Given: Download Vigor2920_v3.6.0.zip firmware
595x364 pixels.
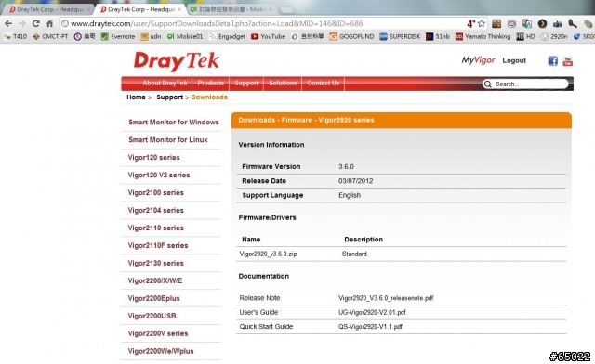Looking at the screenshot, I should [x=268, y=253].
